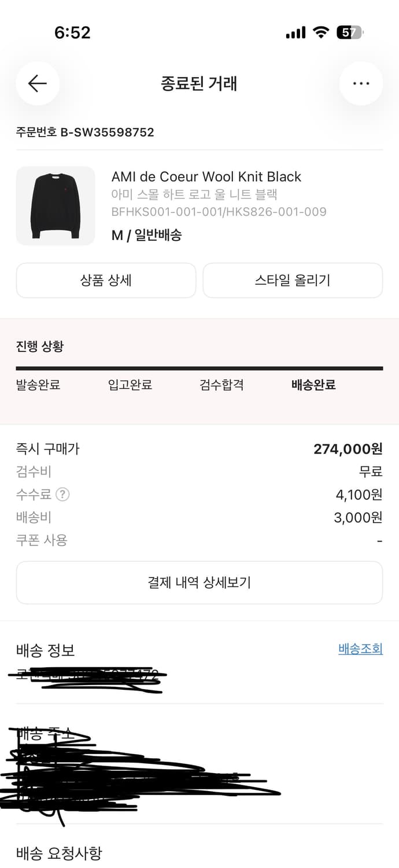
Task: Open 상품 상세 product details
Action: coord(106,280)
